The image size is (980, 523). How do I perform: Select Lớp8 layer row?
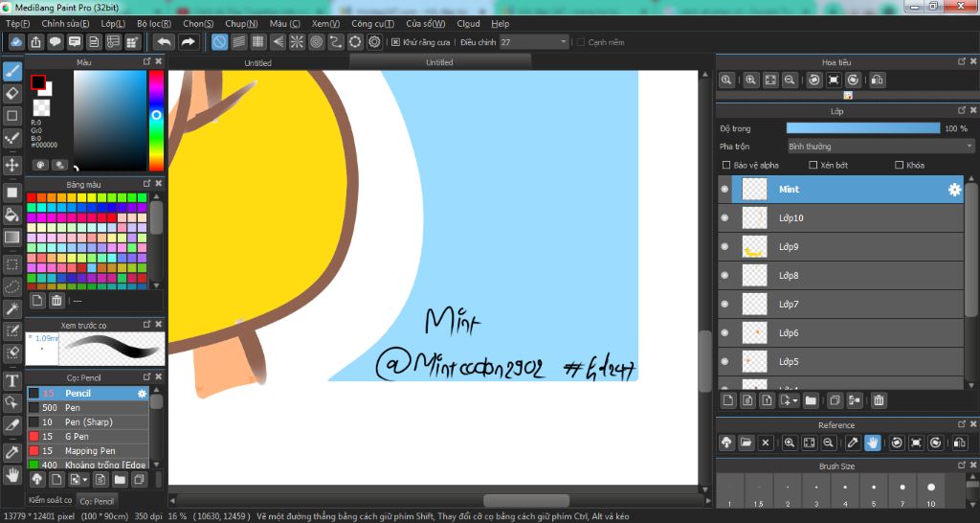tap(840, 275)
